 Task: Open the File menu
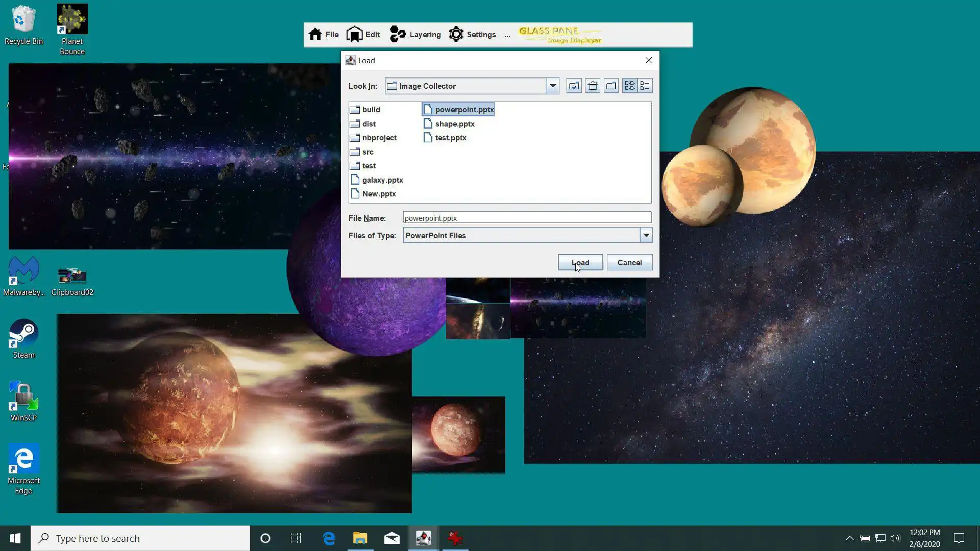pyautogui.click(x=324, y=35)
